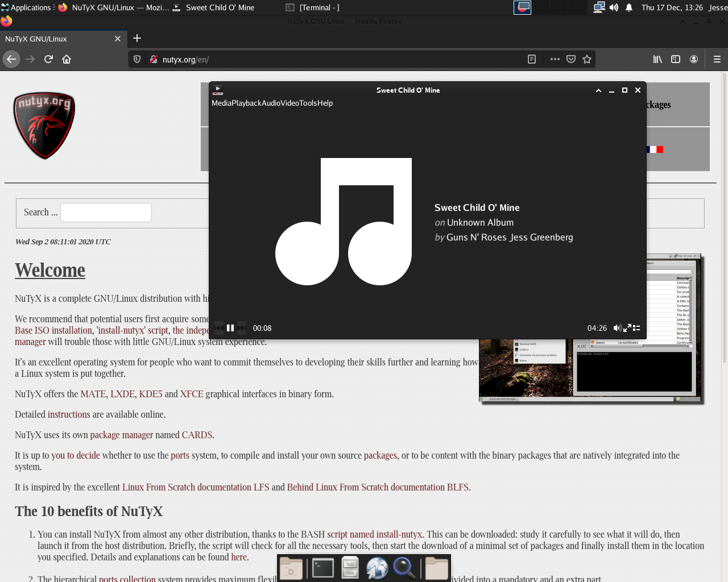The height and width of the screenshot is (582, 728).
Task: Open notifications bell in panel
Action: [x=629, y=7]
